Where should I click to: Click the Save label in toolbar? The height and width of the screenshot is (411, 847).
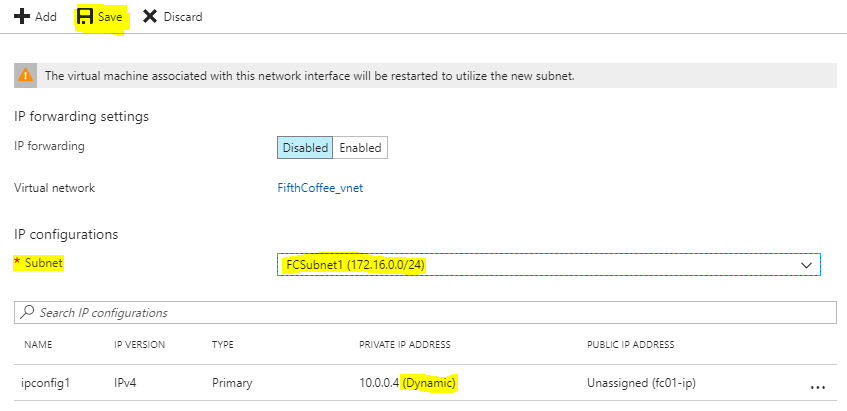(x=110, y=17)
